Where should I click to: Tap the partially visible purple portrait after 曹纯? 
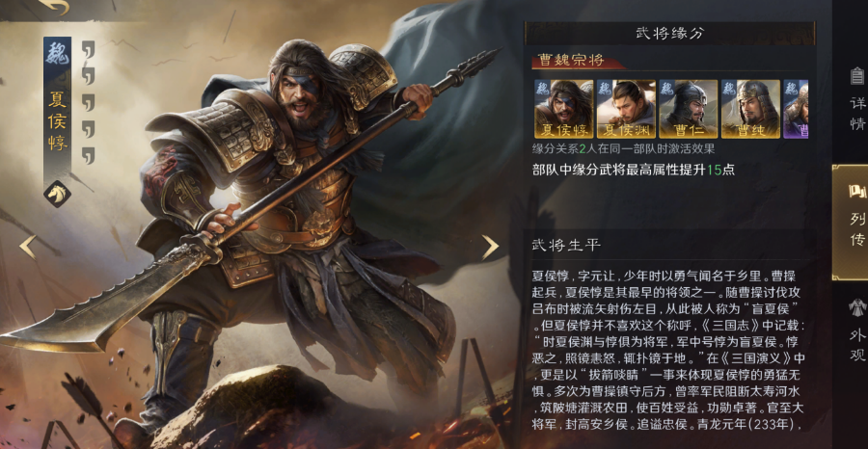(796, 109)
